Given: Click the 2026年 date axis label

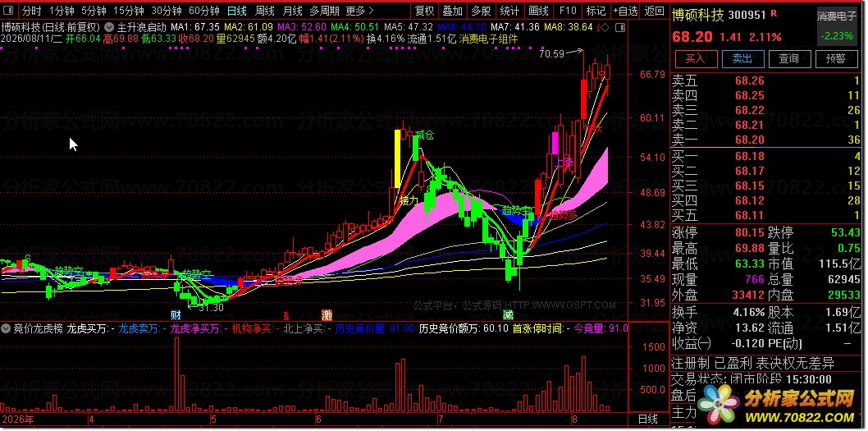Looking at the screenshot, I should point(18,419).
